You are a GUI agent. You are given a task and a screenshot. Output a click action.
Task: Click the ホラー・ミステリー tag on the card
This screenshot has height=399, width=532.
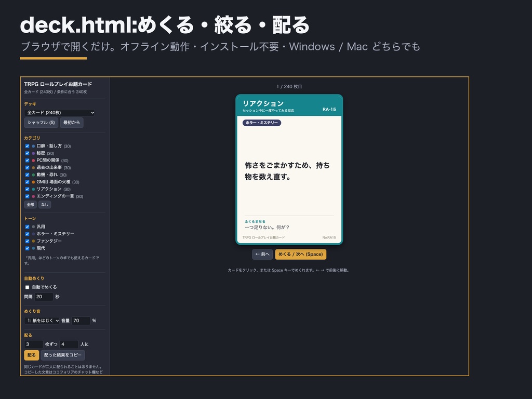262,123
